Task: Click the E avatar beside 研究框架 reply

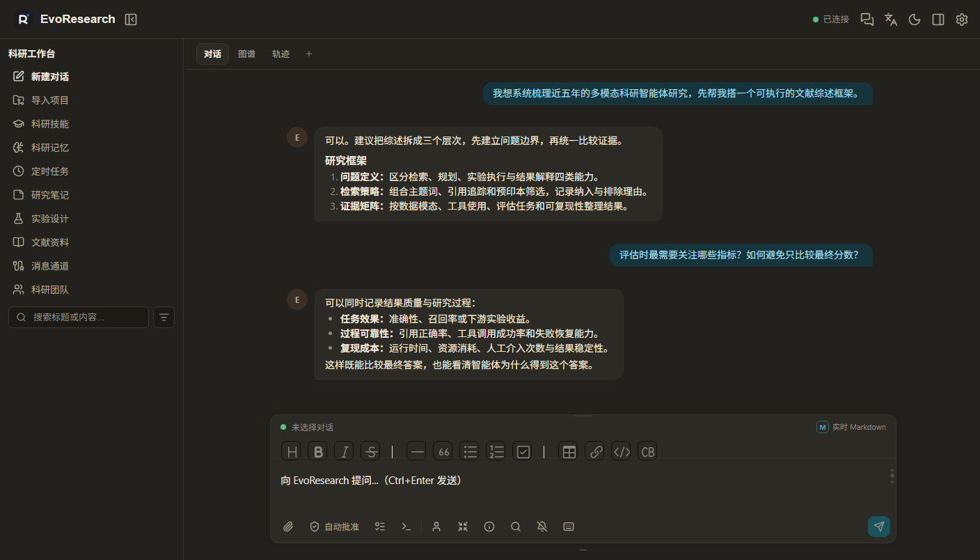Action: [x=297, y=137]
